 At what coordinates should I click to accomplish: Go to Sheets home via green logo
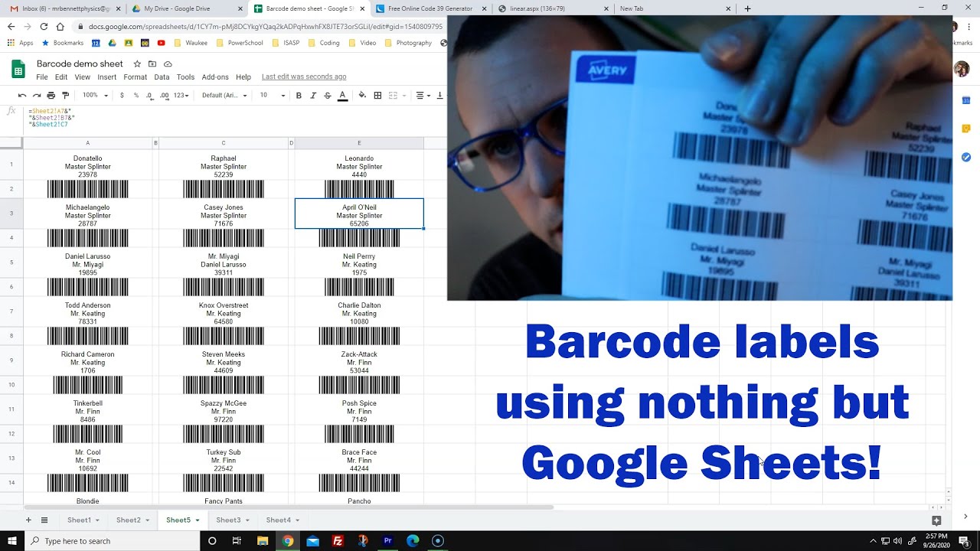[x=18, y=70]
